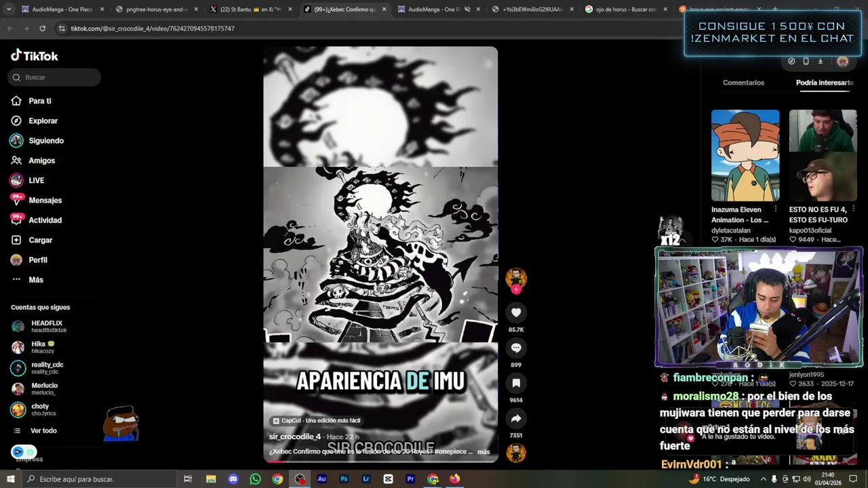Open Lightroom from the taskbar
Image resolution: width=868 pixels, height=488 pixels.
coord(366,479)
